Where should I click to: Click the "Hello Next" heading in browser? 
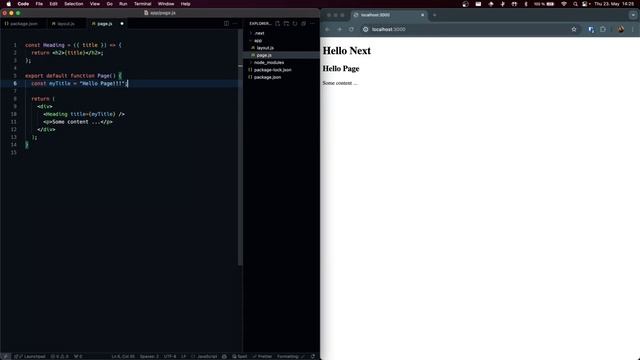coord(347,51)
